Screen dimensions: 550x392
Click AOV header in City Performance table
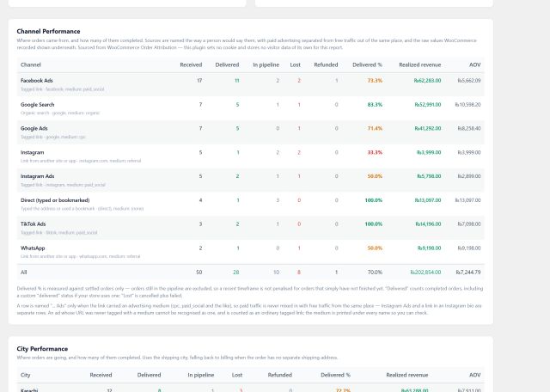(x=475, y=375)
